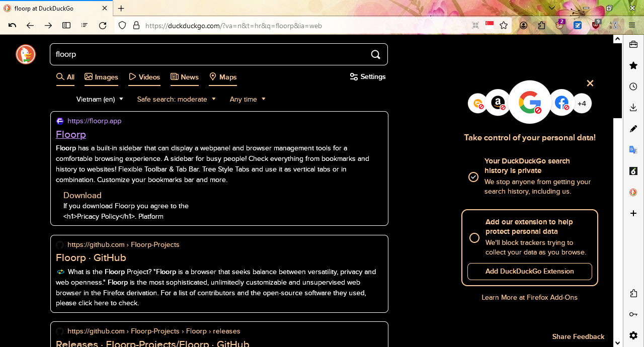
Task: Open uBlock Origin shield with badge 9
Action: pos(596,25)
